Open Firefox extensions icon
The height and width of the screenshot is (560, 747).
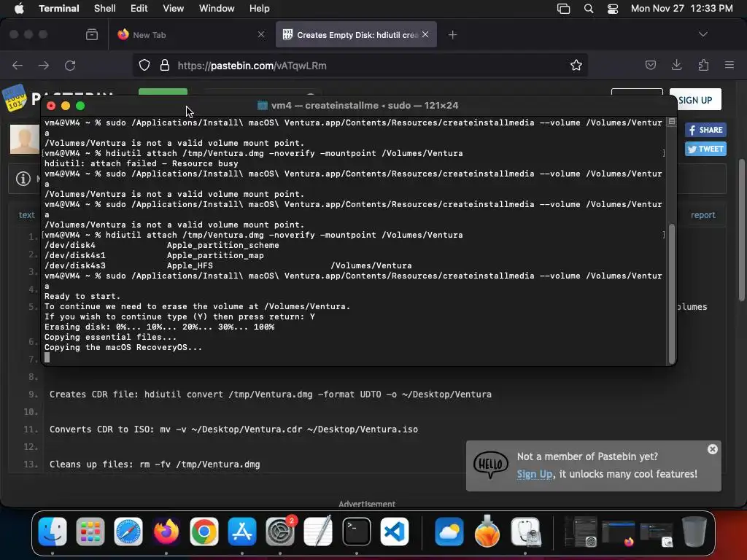point(703,65)
